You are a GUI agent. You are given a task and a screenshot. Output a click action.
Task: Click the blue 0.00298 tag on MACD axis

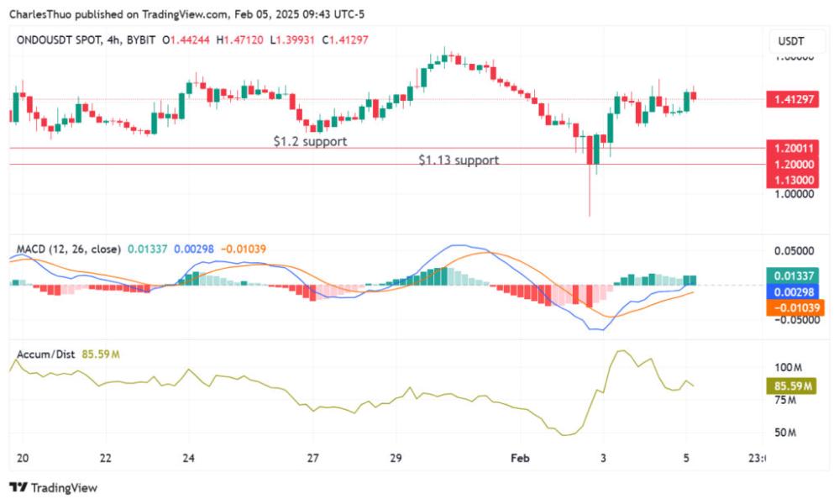click(x=793, y=291)
